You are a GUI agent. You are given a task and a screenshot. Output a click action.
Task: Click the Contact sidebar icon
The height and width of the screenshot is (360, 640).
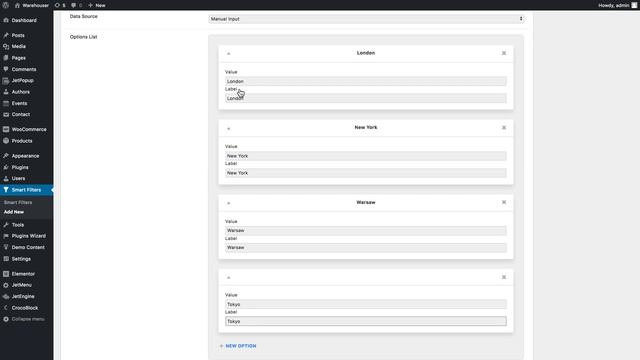click(x=6, y=115)
